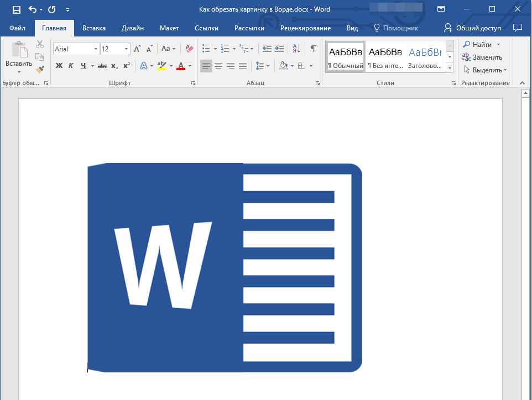Decrease paragraph indent
Screen dimensions: 532x400
[267, 49]
